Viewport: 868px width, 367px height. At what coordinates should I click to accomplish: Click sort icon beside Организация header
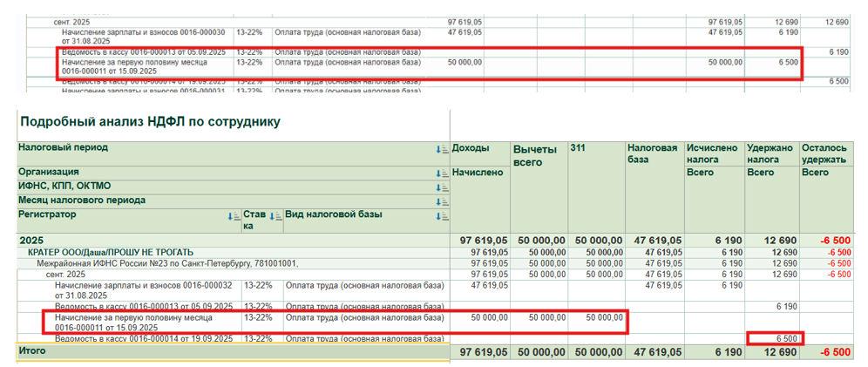[x=442, y=173]
